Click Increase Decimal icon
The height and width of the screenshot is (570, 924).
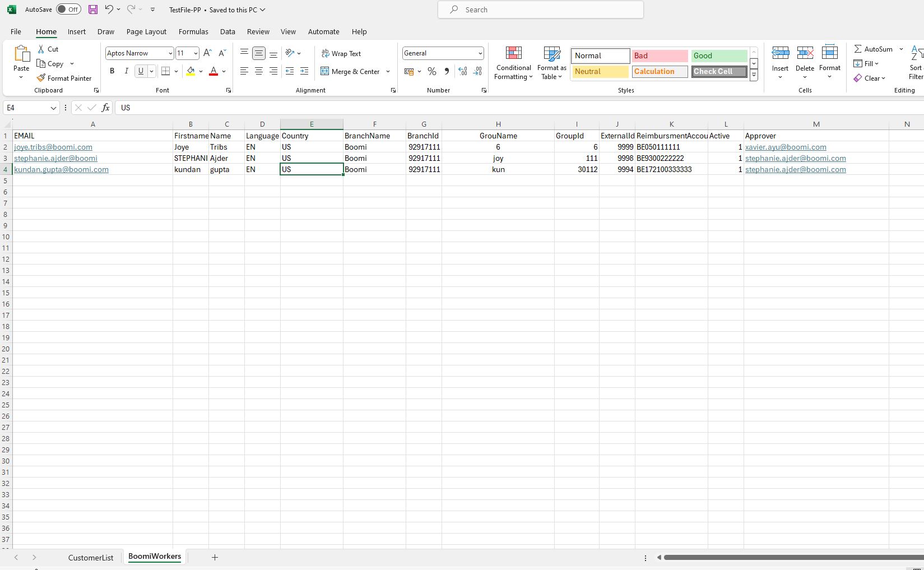(x=462, y=71)
